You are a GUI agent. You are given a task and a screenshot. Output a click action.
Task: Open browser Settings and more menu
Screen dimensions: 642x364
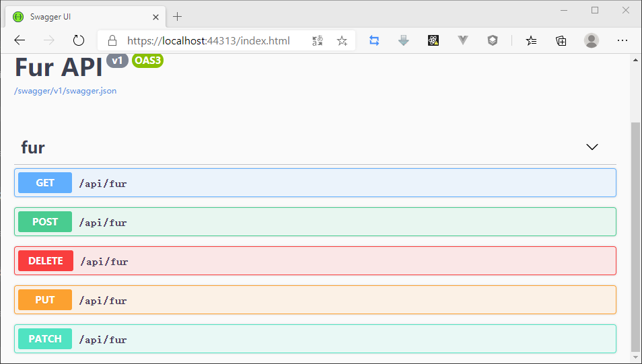pyautogui.click(x=622, y=40)
